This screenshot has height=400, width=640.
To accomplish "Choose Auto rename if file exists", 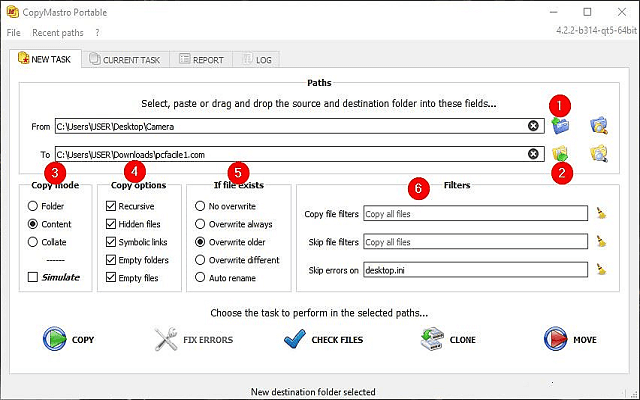I will click(200, 277).
